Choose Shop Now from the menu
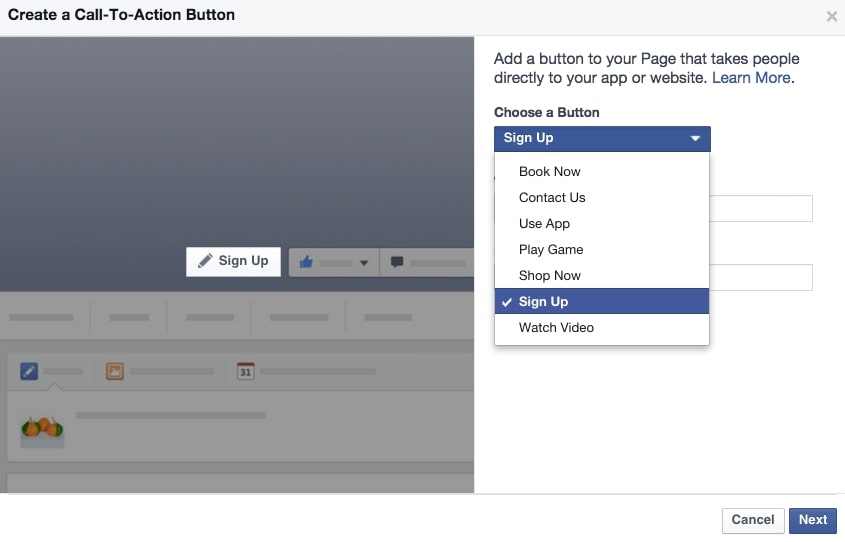 (550, 276)
